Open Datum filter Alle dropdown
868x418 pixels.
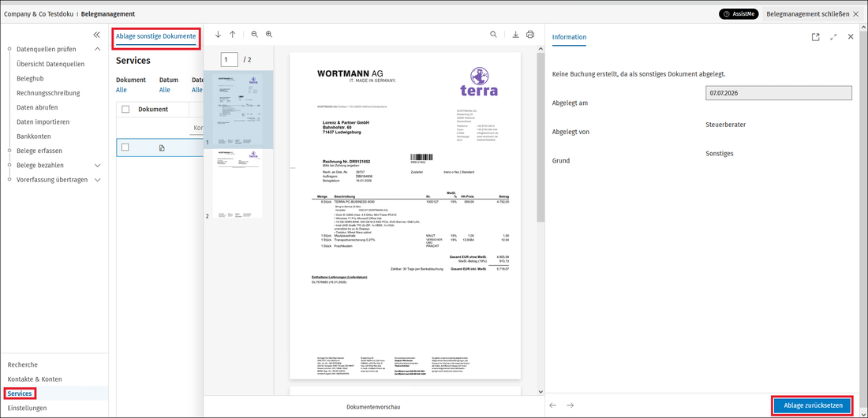[164, 90]
